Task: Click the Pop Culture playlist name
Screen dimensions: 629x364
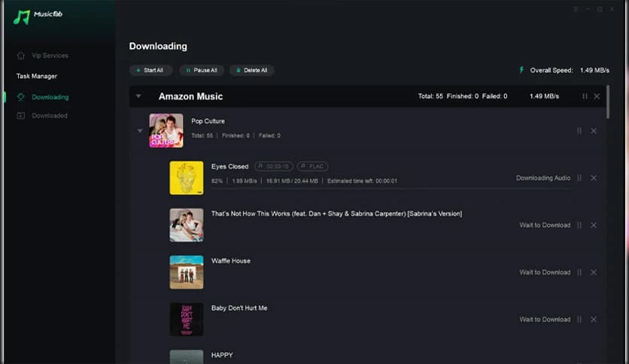Action: tap(208, 121)
